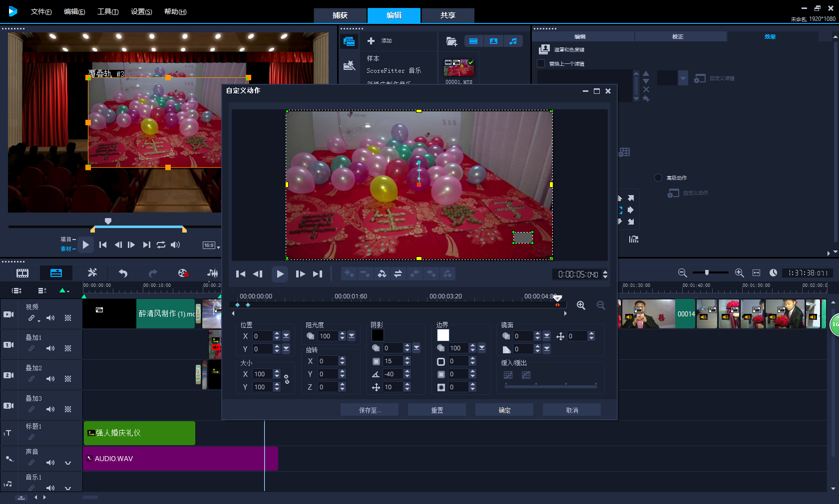Select the AUDIO.WAV clip on timeline
Image resolution: width=839 pixels, height=504 pixels.
pos(180,459)
